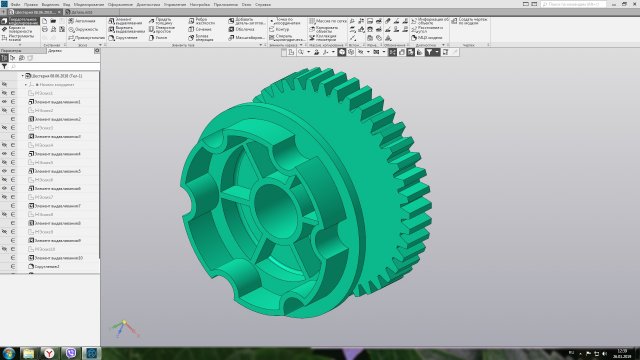Apply the Скругление fillet tool
640x360 pixels.
[x=123, y=38]
